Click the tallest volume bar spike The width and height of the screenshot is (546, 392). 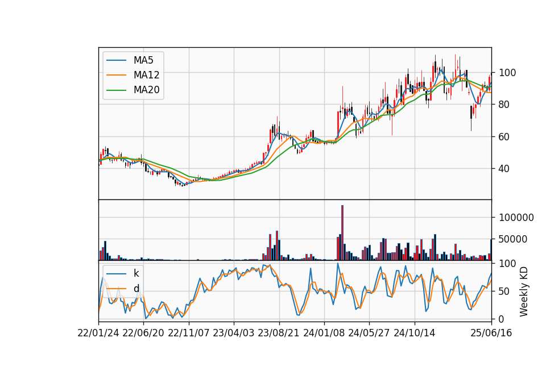click(342, 233)
